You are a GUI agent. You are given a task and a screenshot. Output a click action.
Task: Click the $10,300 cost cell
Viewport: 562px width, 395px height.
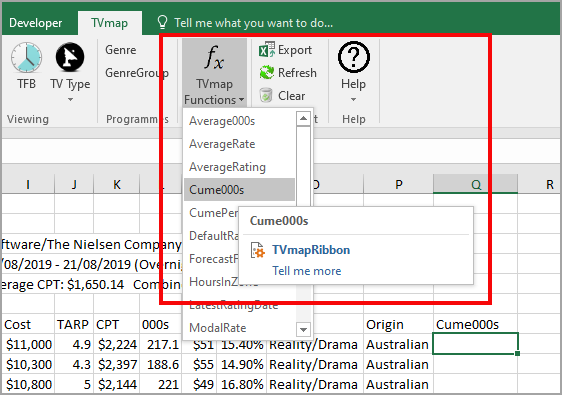pos(28,364)
